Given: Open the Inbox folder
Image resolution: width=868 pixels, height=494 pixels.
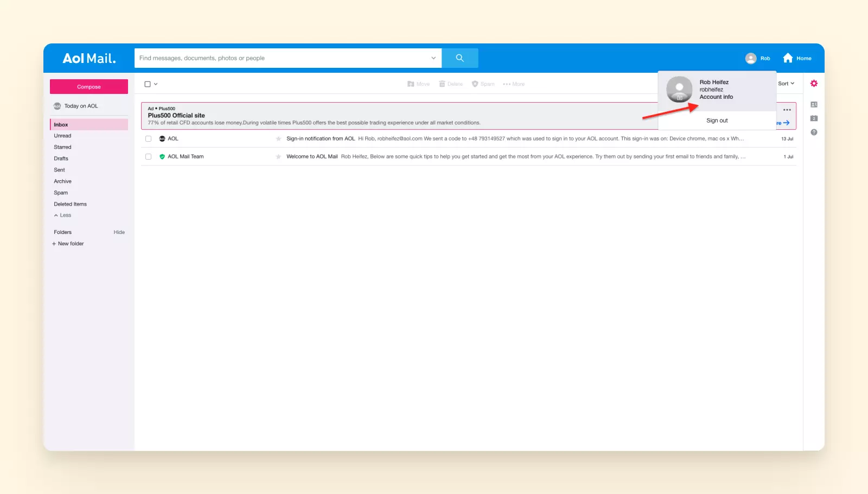Looking at the screenshot, I should click(89, 125).
